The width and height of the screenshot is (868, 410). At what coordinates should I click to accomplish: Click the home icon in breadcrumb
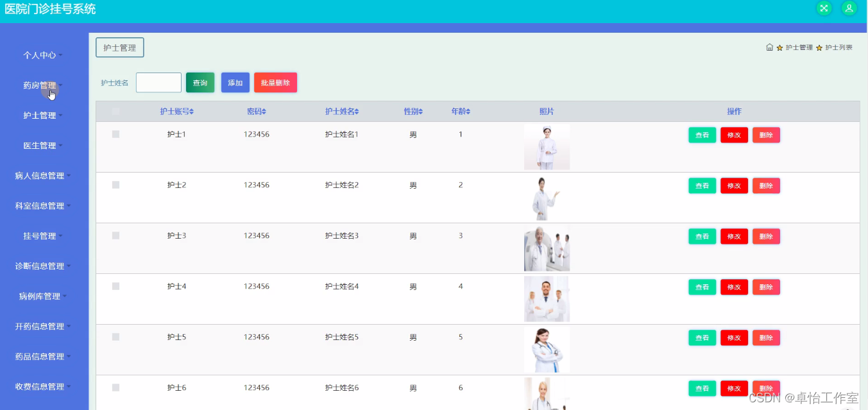(770, 47)
